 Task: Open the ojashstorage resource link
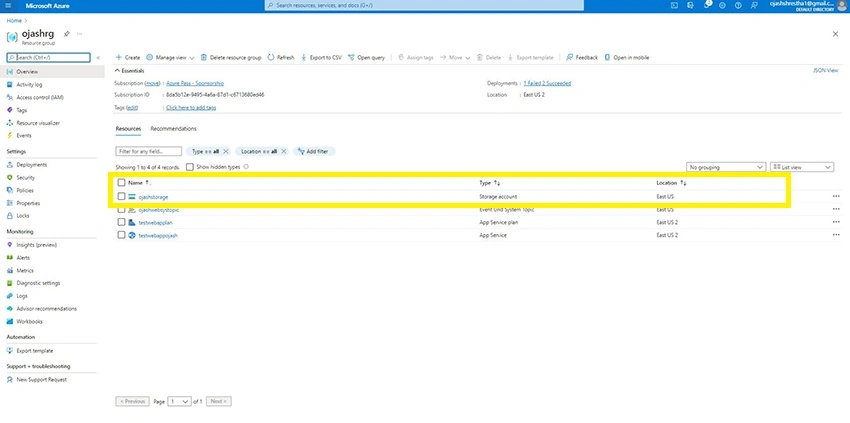(x=153, y=197)
